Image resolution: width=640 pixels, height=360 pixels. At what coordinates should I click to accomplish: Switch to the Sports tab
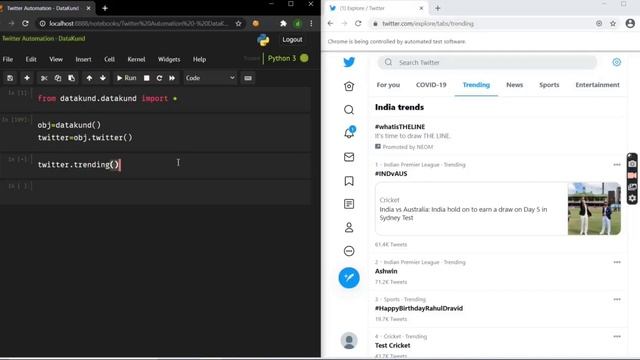pyautogui.click(x=549, y=85)
